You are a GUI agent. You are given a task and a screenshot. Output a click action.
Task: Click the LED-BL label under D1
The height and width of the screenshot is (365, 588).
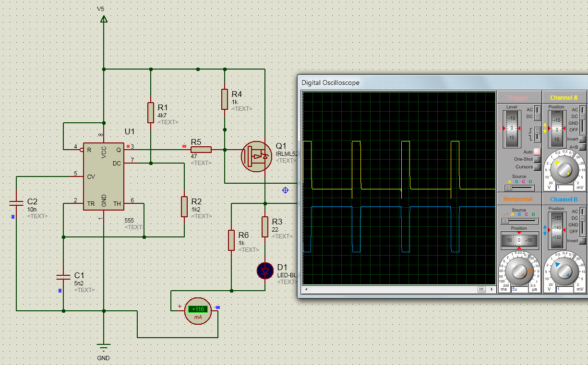click(x=287, y=275)
